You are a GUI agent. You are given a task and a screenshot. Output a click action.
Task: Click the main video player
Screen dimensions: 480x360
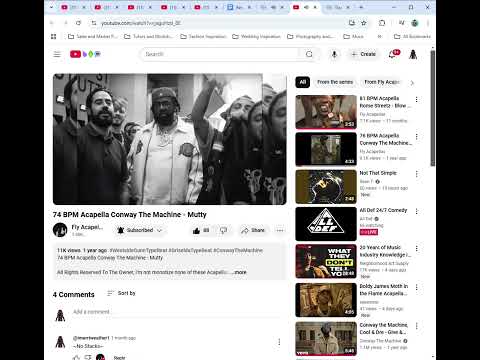[170, 139]
